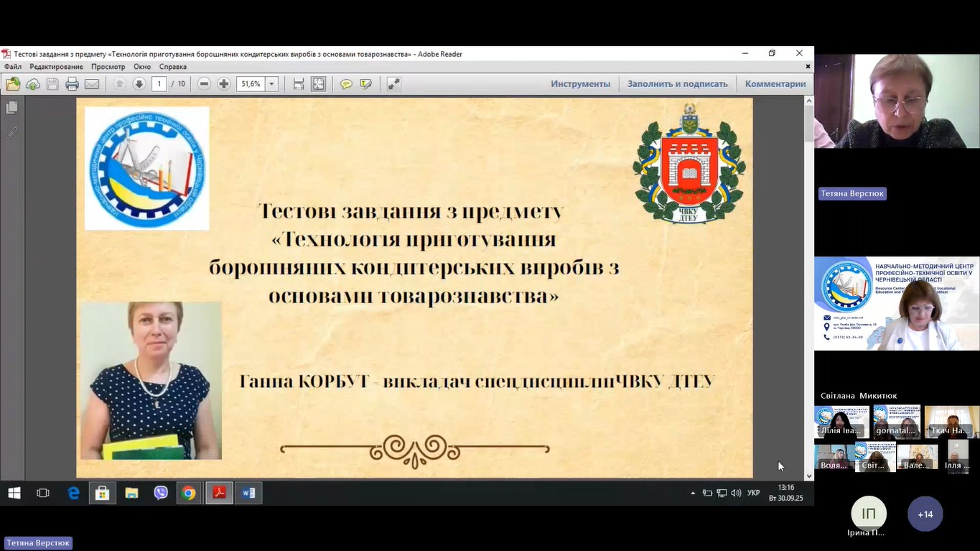Viewport: 980px width, 551px height.
Task: Open the zoom percentage dropdown arrow
Action: pos(271,84)
